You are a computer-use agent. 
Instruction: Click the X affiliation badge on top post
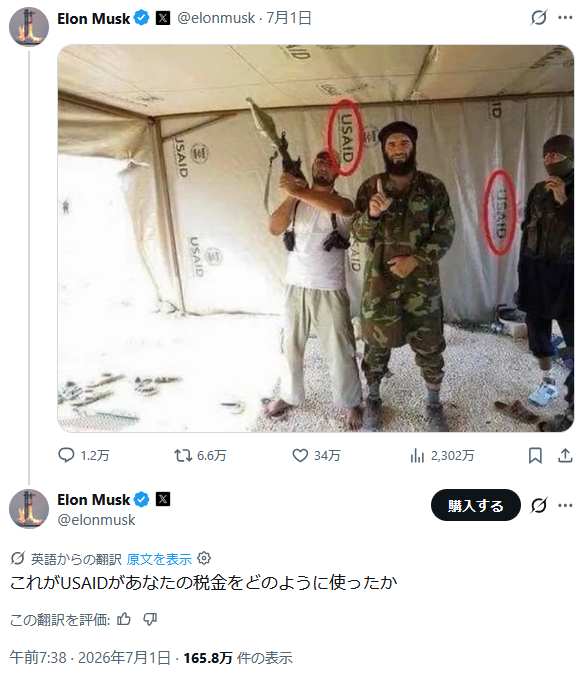tap(162, 18)
